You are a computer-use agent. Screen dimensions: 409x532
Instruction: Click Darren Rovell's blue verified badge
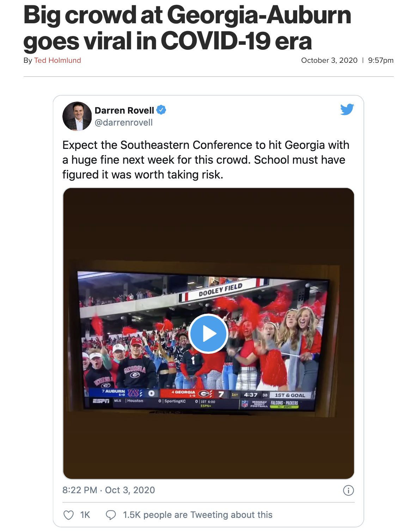click(x=161, y=110)
